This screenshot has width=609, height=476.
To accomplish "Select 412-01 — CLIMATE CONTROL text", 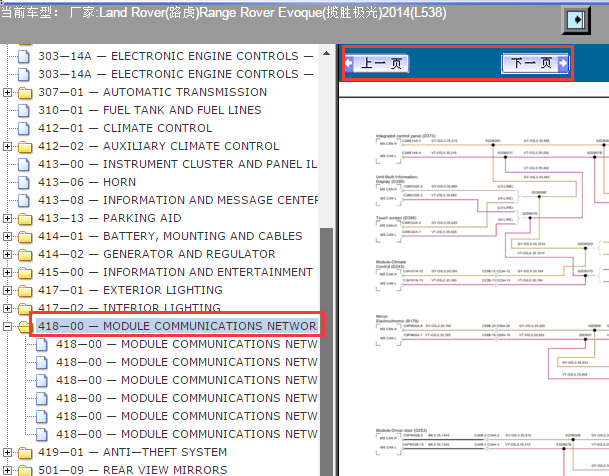I will (x=125, y=128).
